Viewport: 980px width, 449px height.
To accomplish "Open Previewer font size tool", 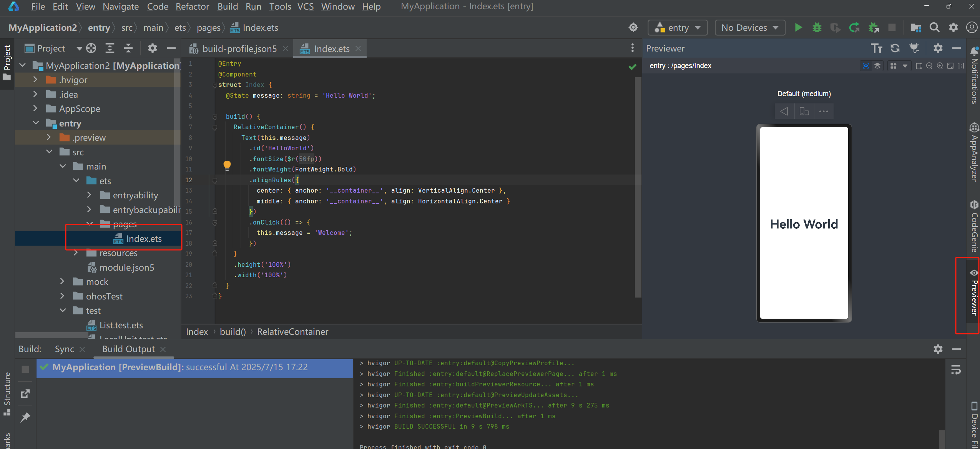I will (x=876, y=48).
